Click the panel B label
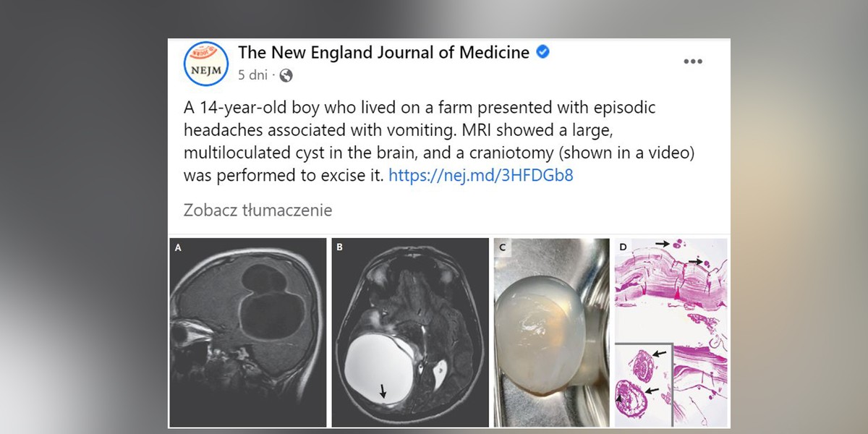The height and width of the screenshot is (434, 868). pyautogui.click(x=339, y=248)
